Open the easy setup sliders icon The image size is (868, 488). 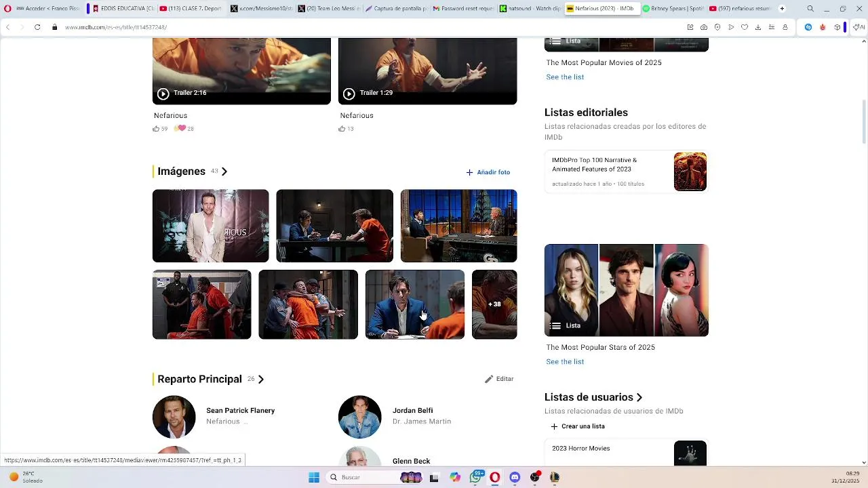click(772, 27)
